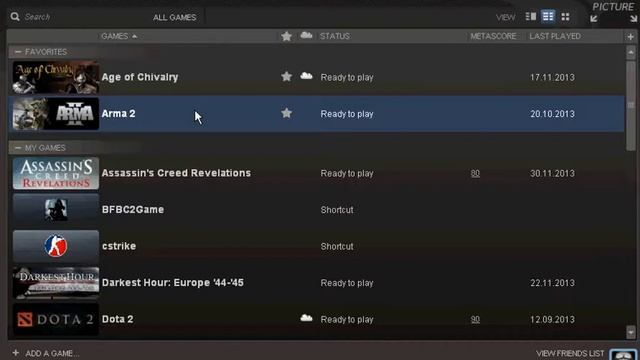Sort by cloud column header icon

coord(306,36)
